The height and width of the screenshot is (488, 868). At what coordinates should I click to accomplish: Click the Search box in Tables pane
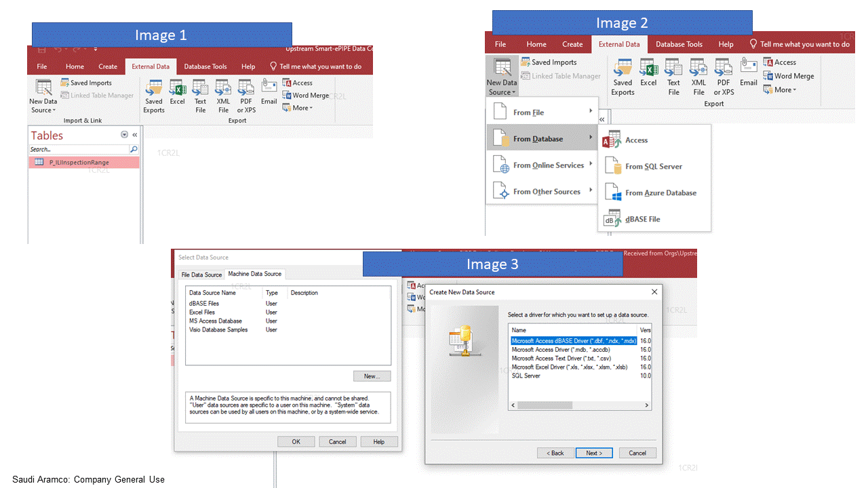coord(79,149)
